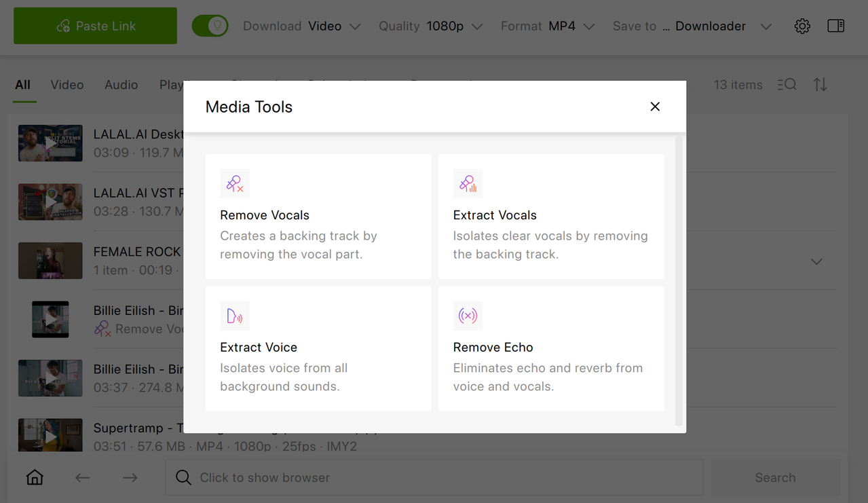Click 'Isolates clear vocals' description text

[x=550, y=245]
